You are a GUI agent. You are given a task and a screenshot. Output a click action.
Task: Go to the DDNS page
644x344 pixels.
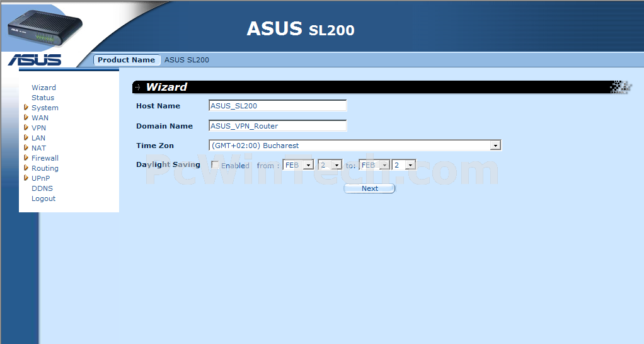tap(42, 188)
